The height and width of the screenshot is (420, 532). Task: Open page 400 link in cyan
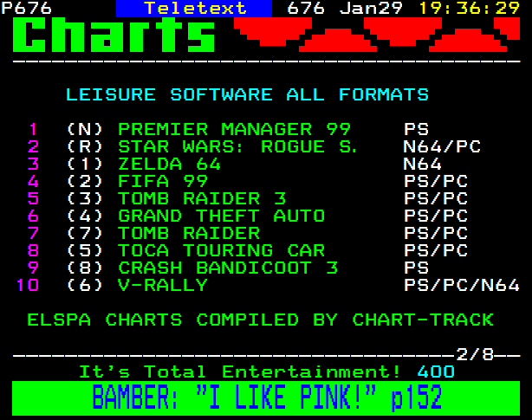click(x=436, y=372)
